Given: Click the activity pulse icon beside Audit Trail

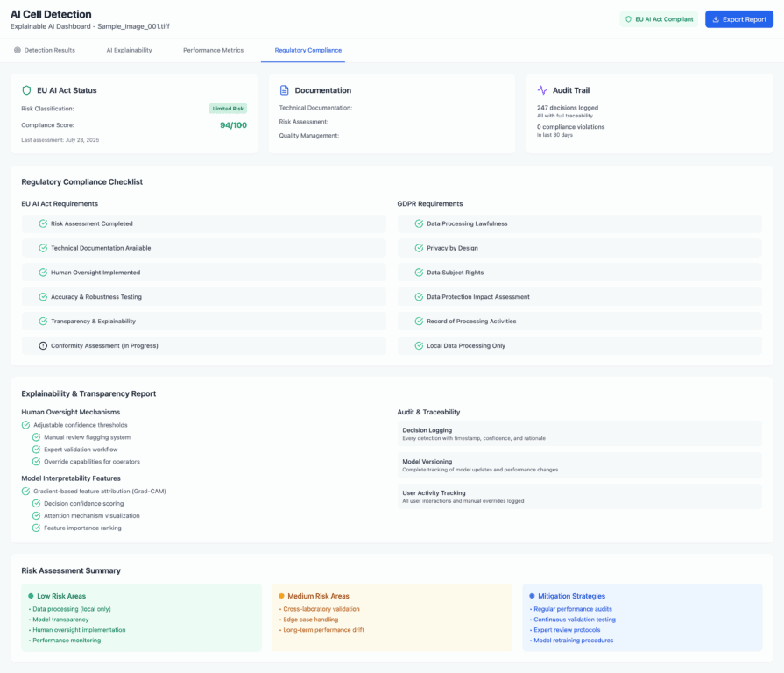Looking at the screenshot, I should pyautogui.click(x=542, y=90).
